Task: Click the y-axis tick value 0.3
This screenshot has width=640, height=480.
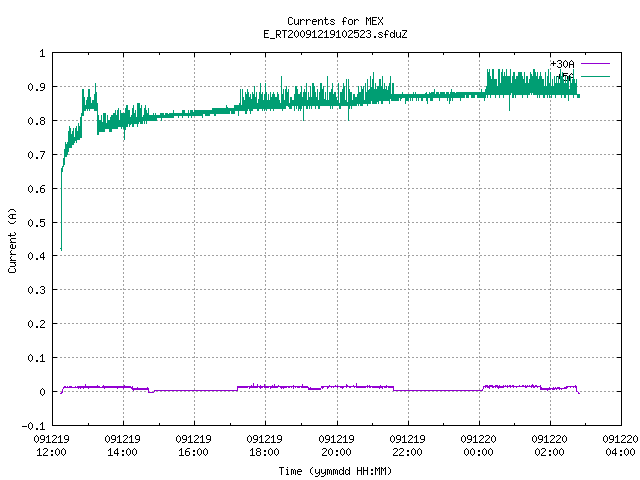Action: point(36,290)
